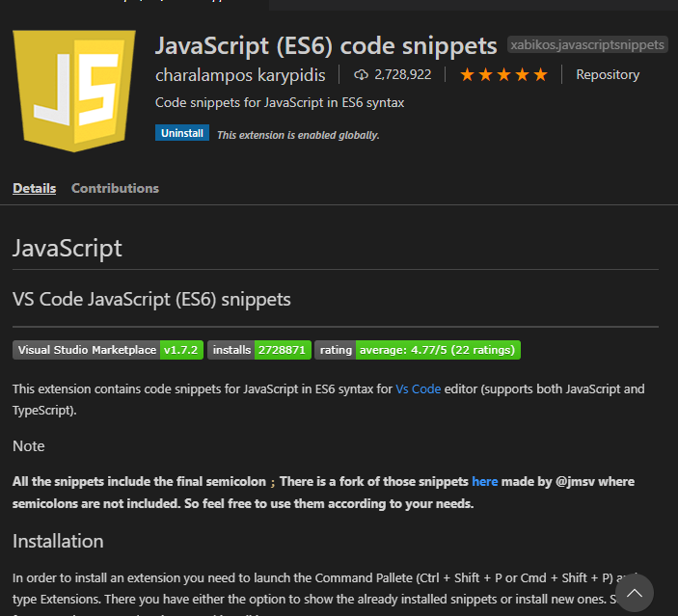Click the 2,728,922 install count

click(x=402, y=75)
